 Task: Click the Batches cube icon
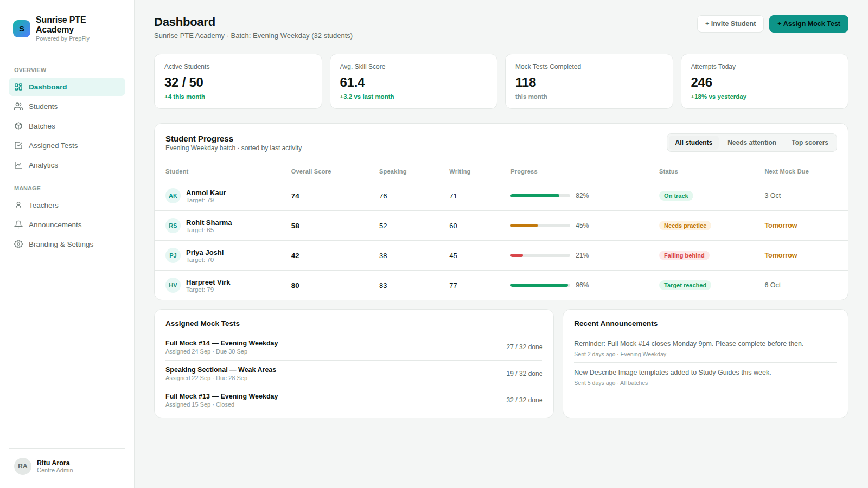click(18, 126)
